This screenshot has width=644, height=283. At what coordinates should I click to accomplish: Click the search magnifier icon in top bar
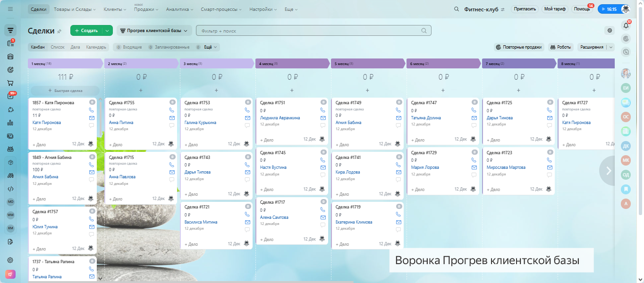coord(456,9)
